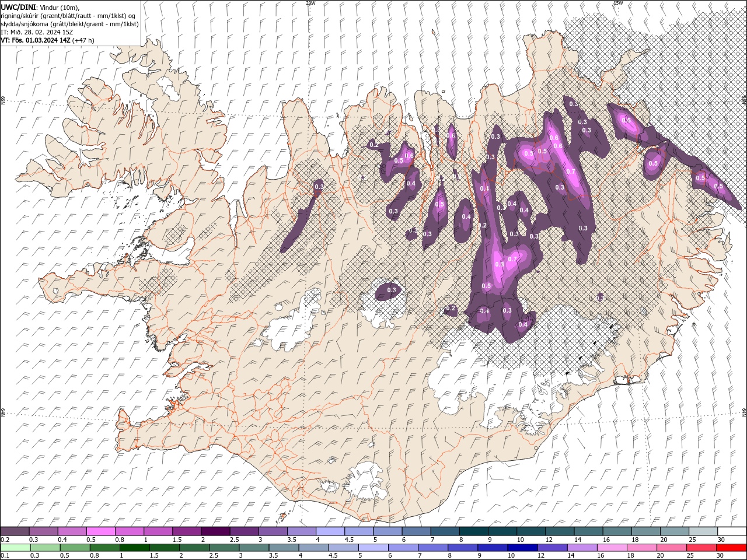Image resolution: width=747 pixels, height=560 pixels.
Task: Select the '0.2' label in the top legend row
Action: point(5,540)
